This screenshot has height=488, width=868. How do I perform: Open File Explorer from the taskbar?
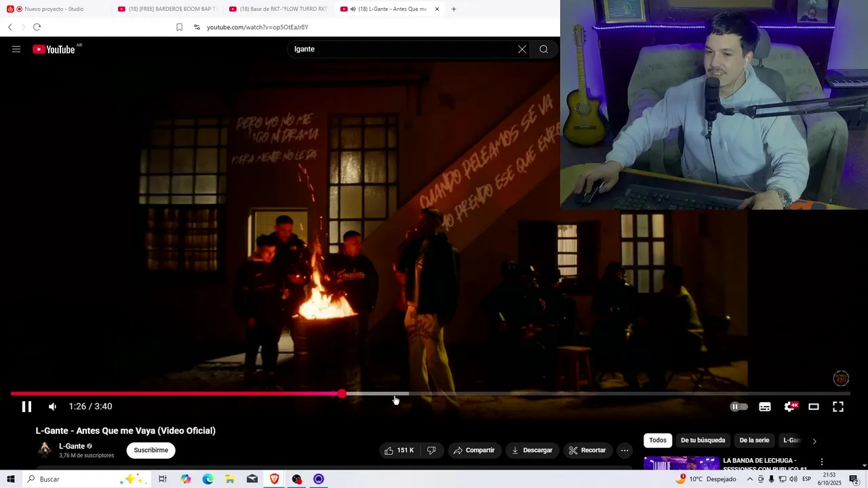[230, 479]
